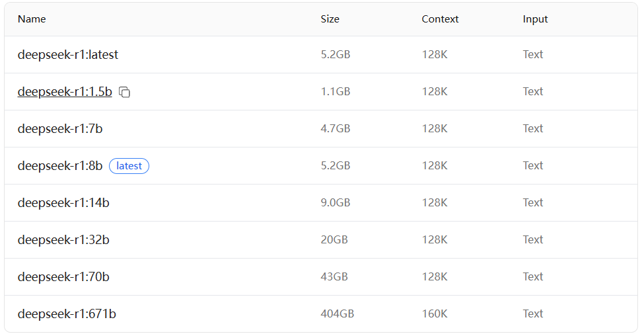Open the deepseek-r1:8b model page

(x=60, y=166)
